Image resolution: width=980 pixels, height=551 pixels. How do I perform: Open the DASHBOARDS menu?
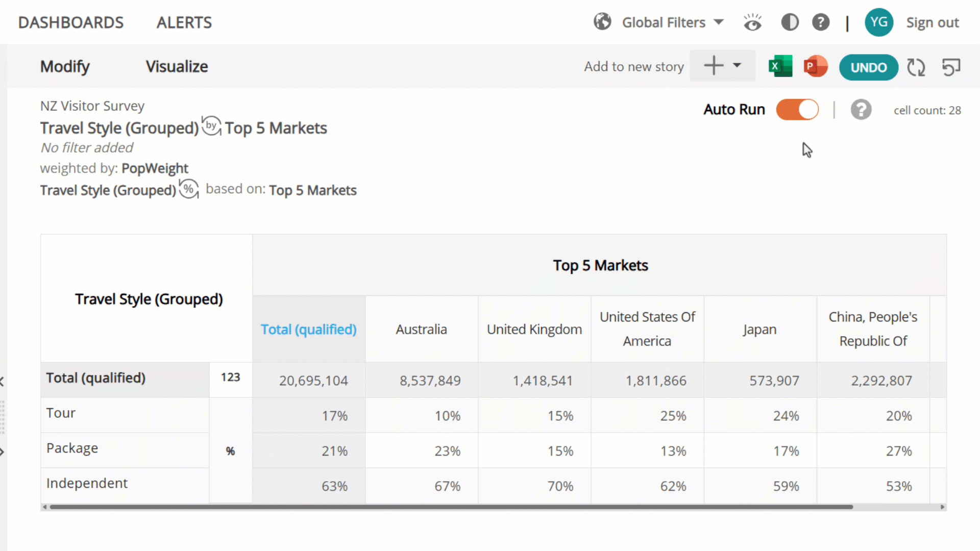click(71, 22)
